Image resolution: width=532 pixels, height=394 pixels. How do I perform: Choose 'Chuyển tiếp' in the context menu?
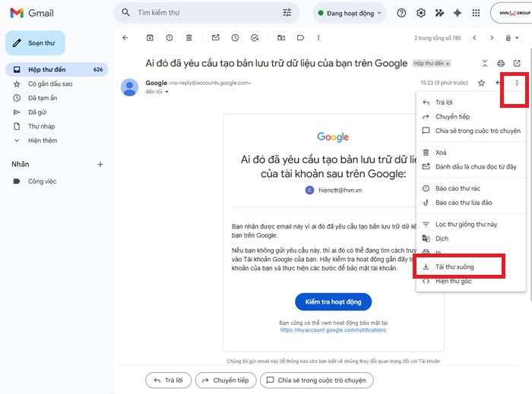(452, 116)
